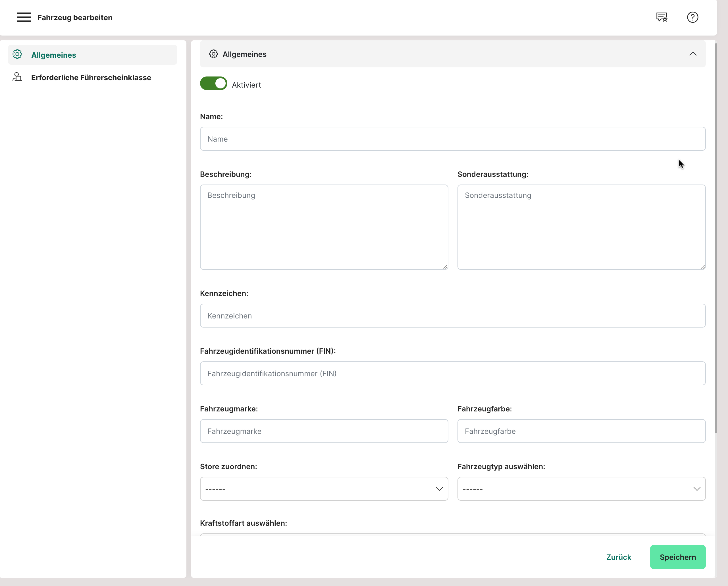Click the Führerscheinklasse person icon in sidebar
The width and height of the screenshot is (728, 586).
(18, 77)
